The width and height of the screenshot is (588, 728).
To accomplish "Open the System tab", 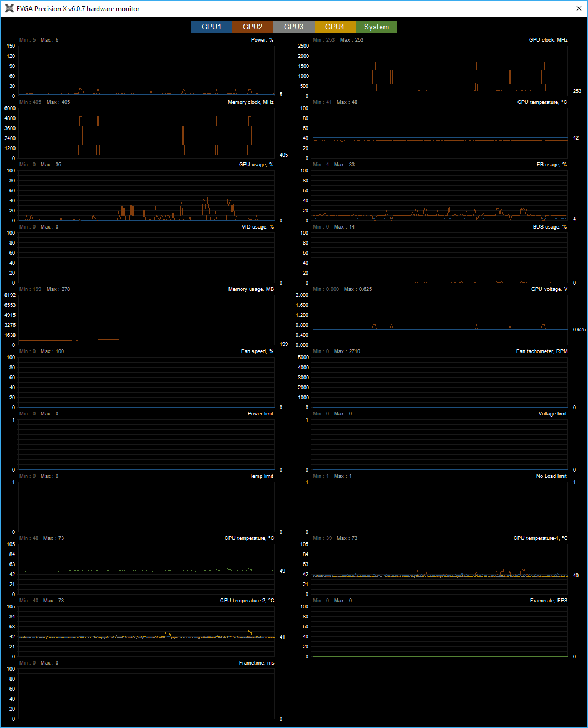I will (x=376, y=27).
